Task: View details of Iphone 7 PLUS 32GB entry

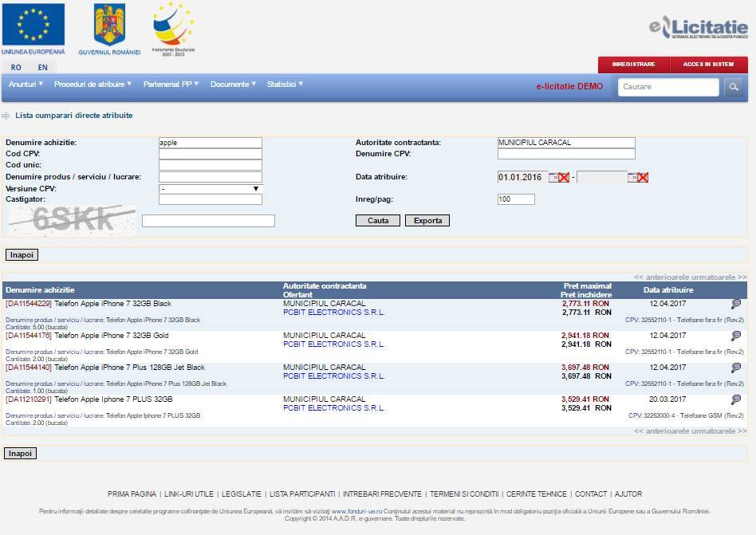Action: pos(735,399)
